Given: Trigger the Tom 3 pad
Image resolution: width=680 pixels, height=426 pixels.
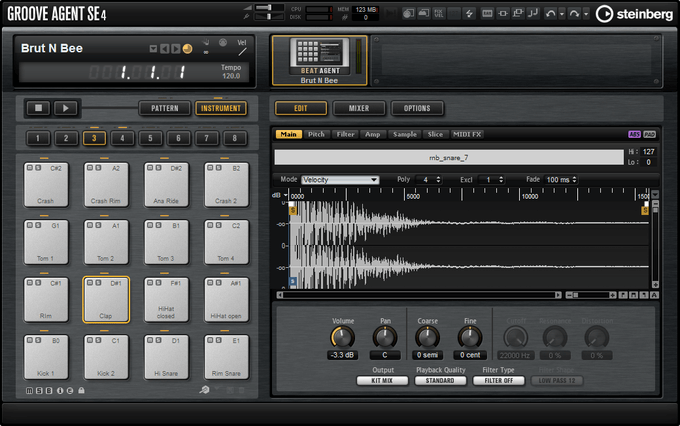Looking at the screenshot, I should point(166,242).
